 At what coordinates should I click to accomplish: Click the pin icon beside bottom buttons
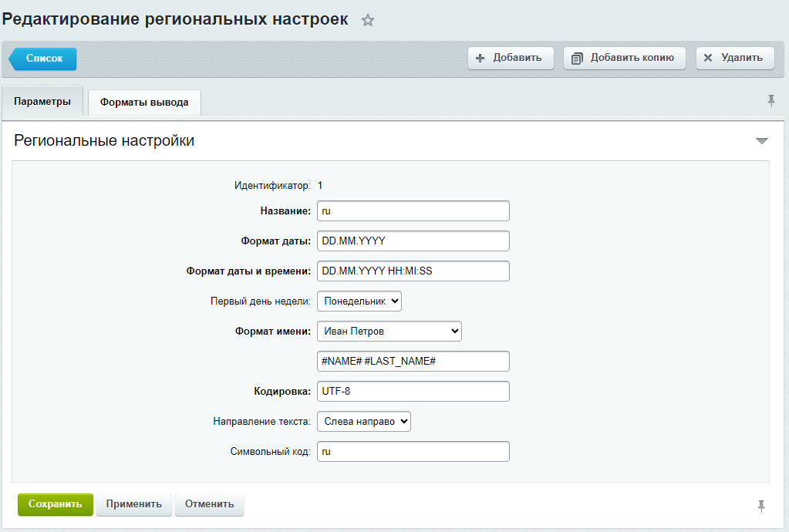click(x=761, y=506)
